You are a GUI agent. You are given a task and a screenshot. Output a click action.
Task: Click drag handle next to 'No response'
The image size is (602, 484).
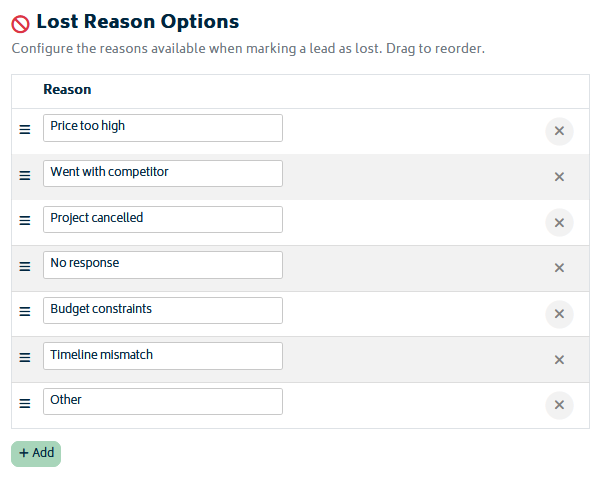pos(25,266)
